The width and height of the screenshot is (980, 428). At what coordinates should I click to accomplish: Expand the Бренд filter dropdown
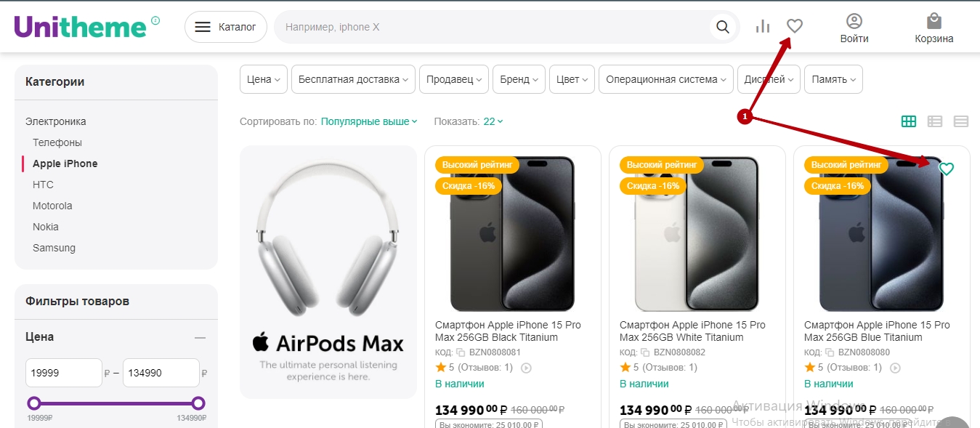519,80
